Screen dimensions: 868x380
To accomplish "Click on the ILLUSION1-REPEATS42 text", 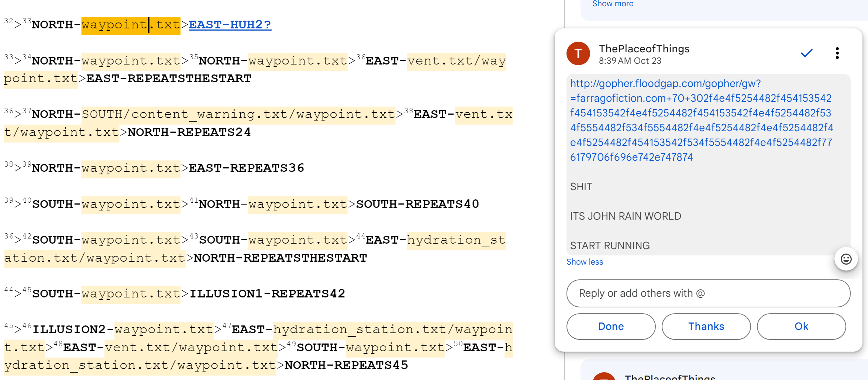I will [x=267, y=294].
